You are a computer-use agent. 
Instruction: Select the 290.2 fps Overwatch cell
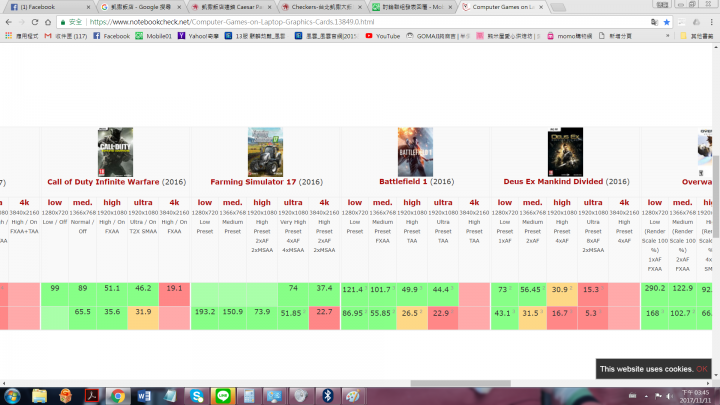click(655, 294)
